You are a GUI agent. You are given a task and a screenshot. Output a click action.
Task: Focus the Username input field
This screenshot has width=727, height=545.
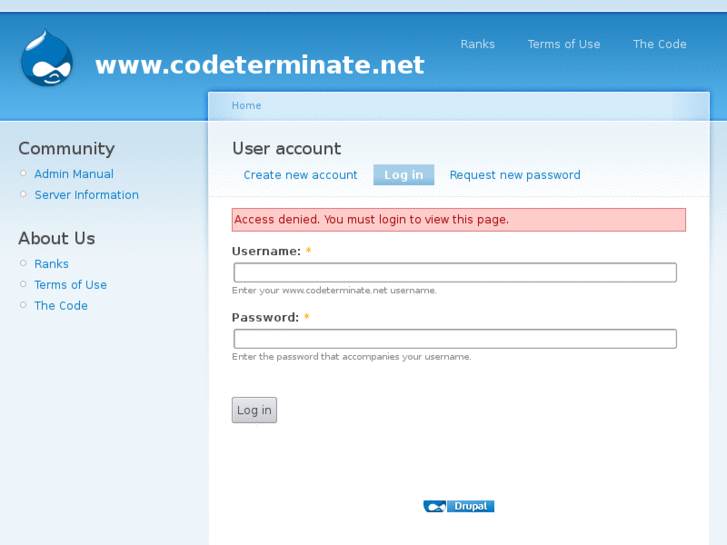455,272
